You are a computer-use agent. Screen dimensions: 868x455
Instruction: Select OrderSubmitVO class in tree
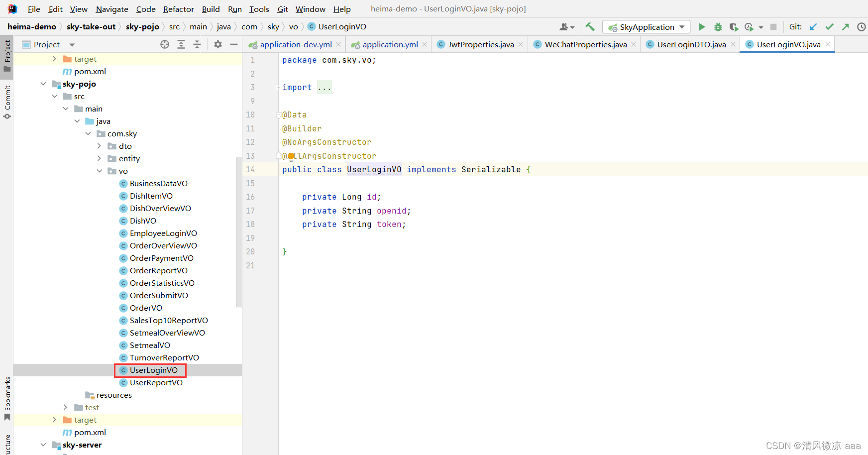159,295
